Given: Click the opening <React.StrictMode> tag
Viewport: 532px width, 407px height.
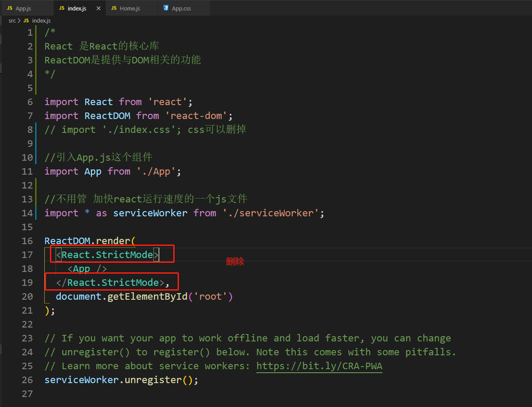Looking at the screenshot, I should [x=108, y=255].
